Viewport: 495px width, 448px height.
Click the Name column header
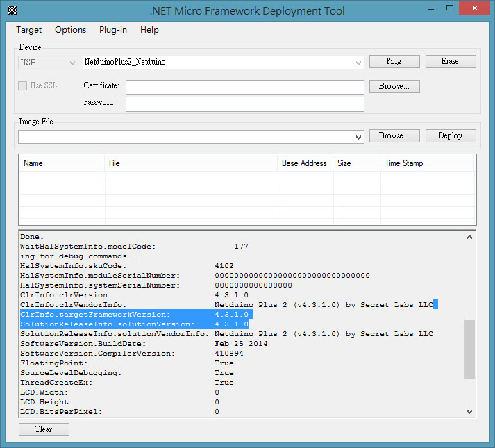(x=62, y=163)
